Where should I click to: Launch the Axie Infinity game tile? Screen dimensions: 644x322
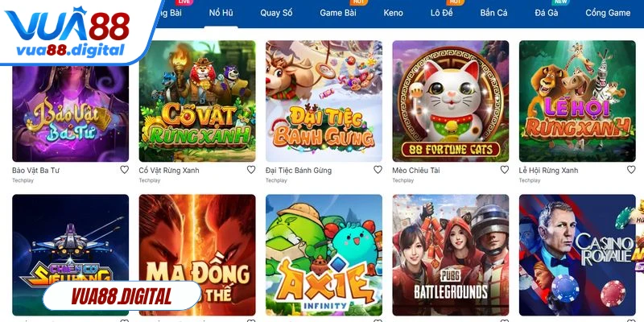(x=324, y=254)
